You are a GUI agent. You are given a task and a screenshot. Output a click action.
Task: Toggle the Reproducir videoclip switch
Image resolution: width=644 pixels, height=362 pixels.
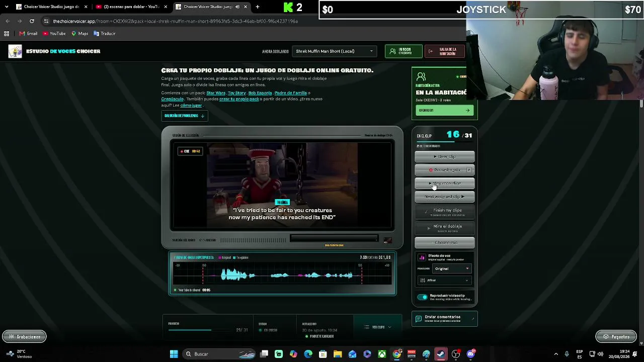point(422,297)
